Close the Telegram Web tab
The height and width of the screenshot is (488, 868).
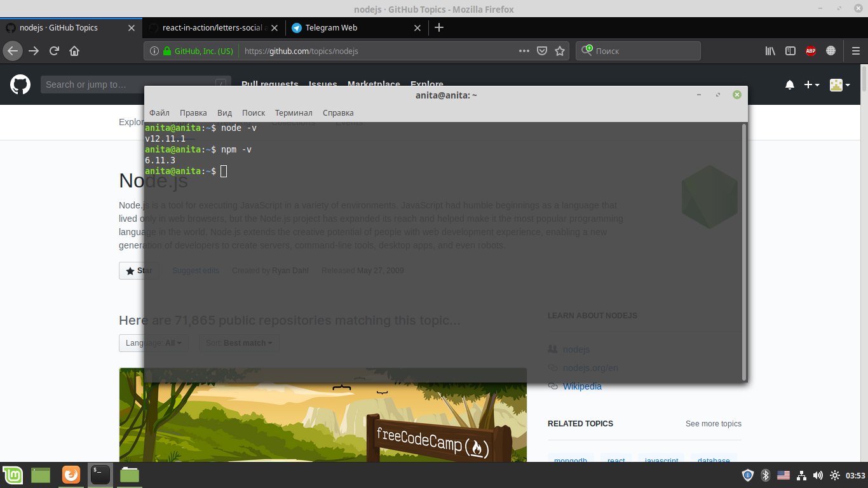[417, 28]
